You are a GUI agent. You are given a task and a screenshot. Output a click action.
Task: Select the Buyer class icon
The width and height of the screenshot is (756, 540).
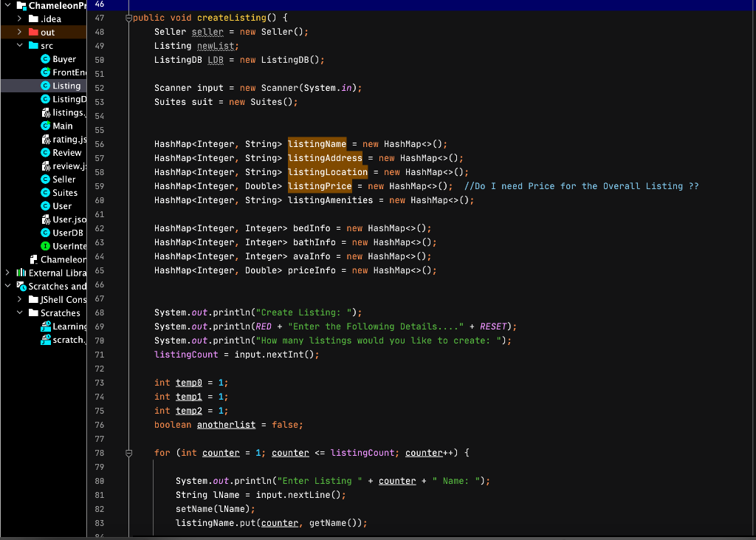click(47, 58)
